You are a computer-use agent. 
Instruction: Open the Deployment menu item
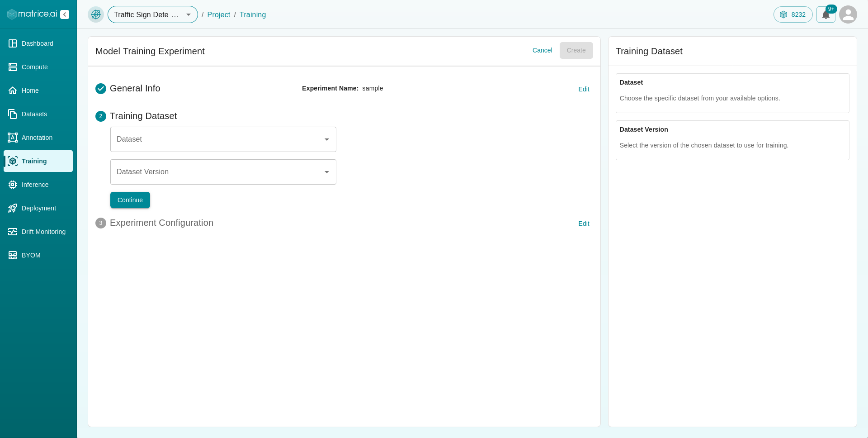coord(38,208)
